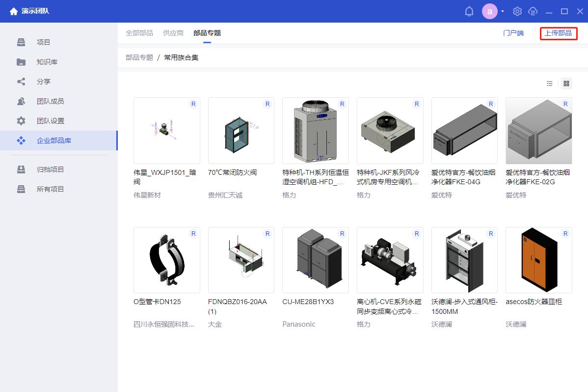This screenshot has width=588, height=392.
Task: Click 演示团队 team name
Action: (35, 11)
